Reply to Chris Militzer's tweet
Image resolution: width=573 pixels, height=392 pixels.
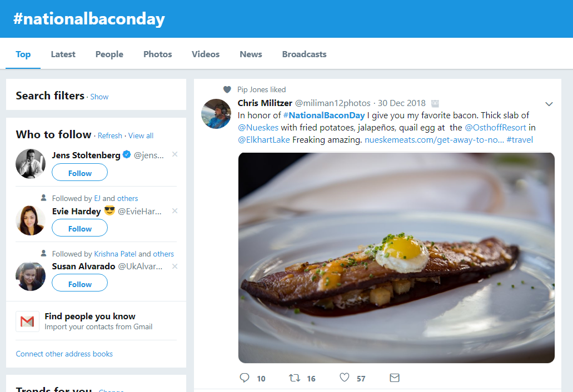[x=244, y=378]
